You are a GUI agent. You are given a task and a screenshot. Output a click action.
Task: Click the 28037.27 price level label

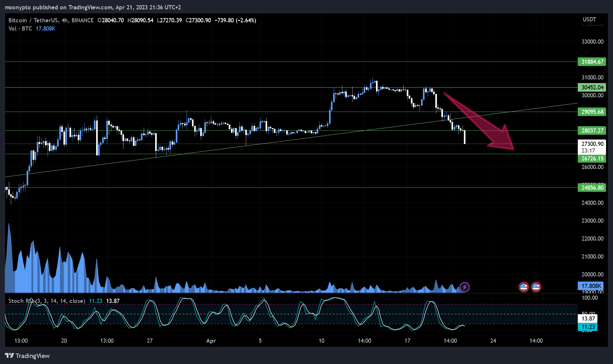point(592,131)
